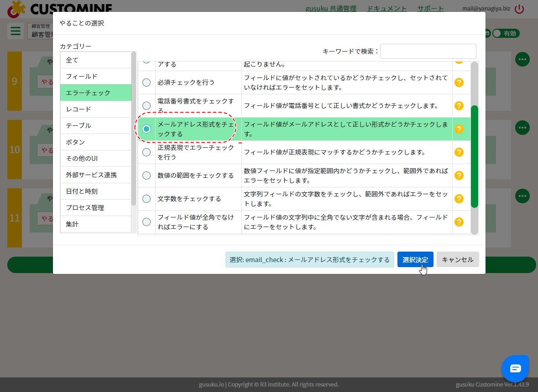Select 文字数をチェックする radio button
This screenshot has height=392, width=538.
click(146, 199)
